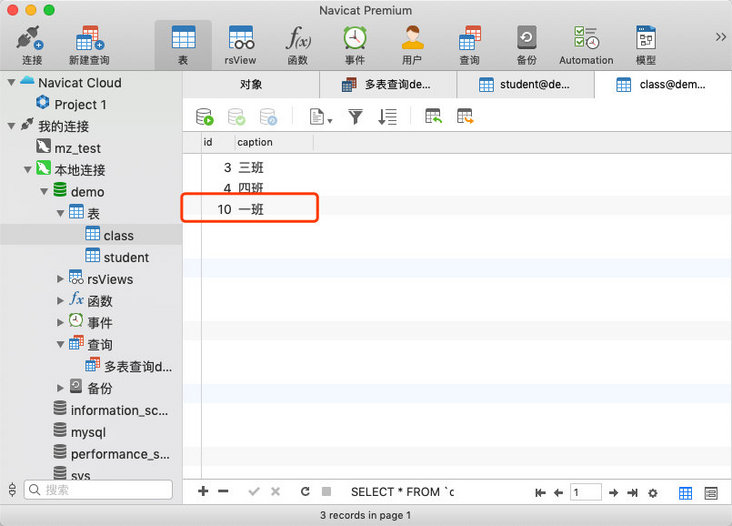Click the id cell with value 10

[224, 209]
